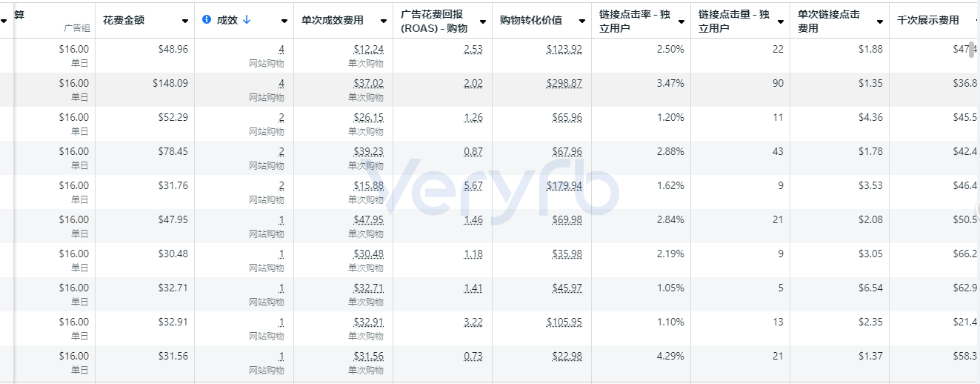Click the 购物转化价值 column header label

531,20
